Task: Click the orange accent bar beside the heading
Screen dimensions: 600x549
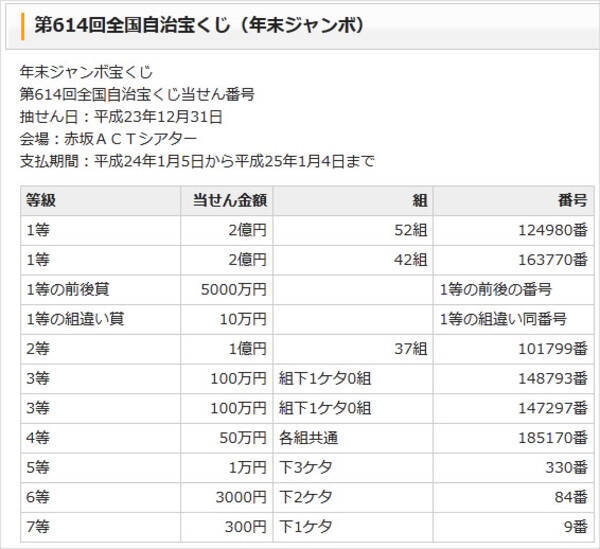Action: click(x=22, y=26)
